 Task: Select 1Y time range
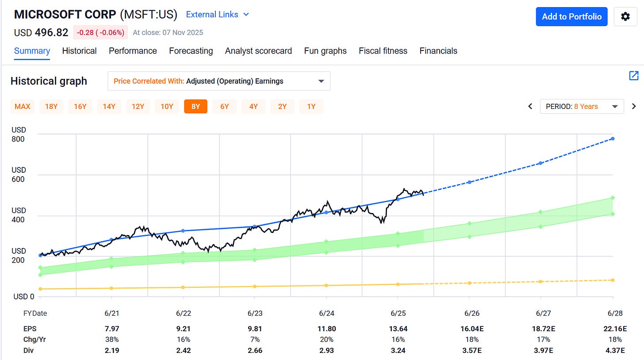pos(311,106)
